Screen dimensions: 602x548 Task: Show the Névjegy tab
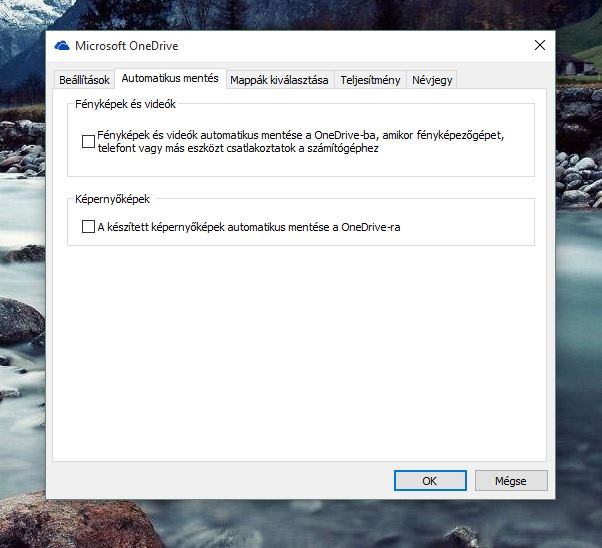pyautogui.click(x=432, y=80)
